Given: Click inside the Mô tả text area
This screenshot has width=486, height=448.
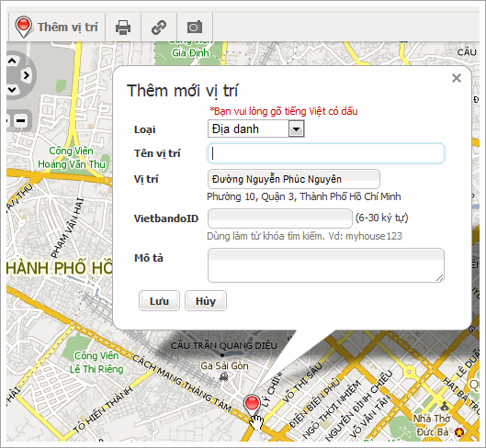Looking at the screenshot, I should (x=326, y=265).
